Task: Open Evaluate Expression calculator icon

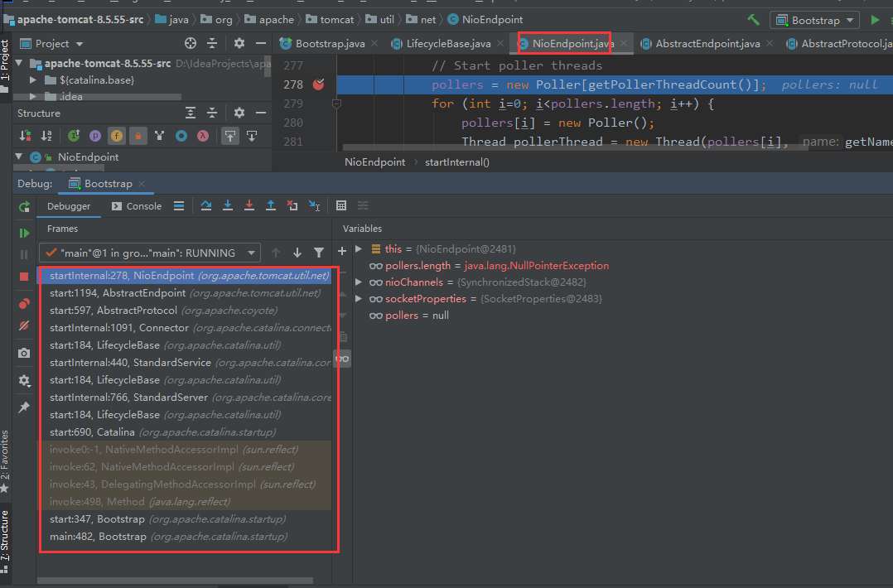Action: pyautogui.click(x=341, y=206)
